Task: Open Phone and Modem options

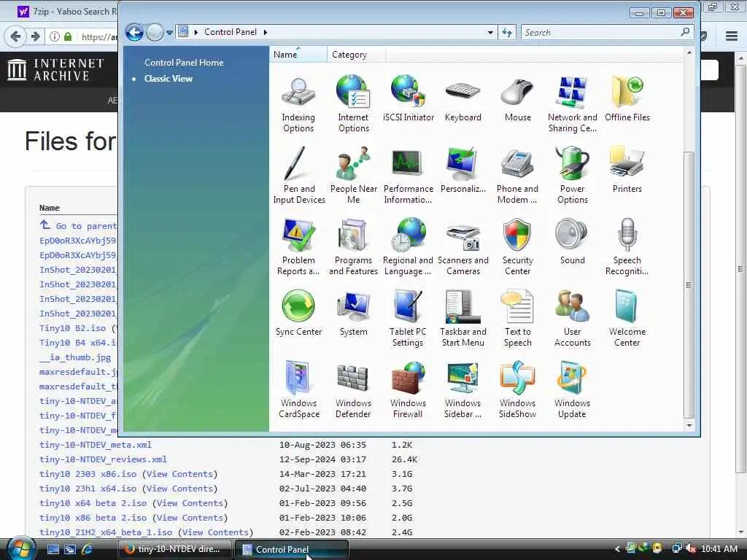Action: point(517,175)
